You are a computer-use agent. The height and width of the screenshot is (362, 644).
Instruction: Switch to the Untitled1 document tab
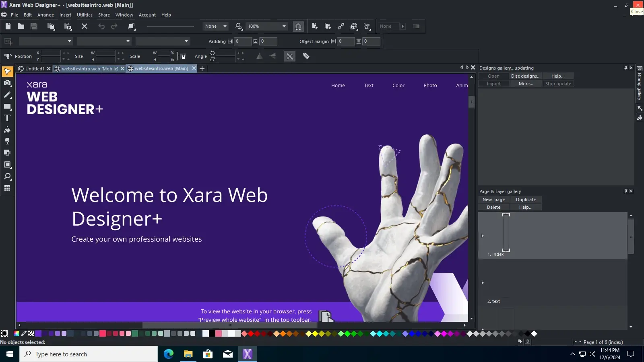35,69
